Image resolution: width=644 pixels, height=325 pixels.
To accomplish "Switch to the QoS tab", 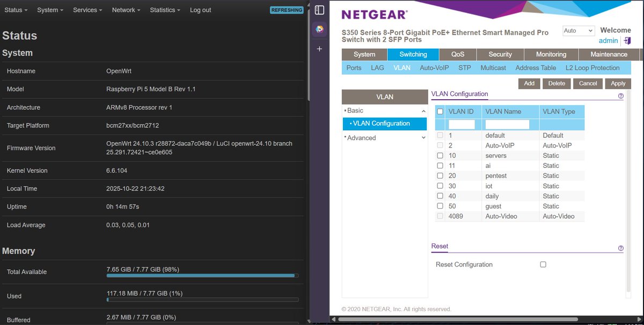I will tap(458, 54).
